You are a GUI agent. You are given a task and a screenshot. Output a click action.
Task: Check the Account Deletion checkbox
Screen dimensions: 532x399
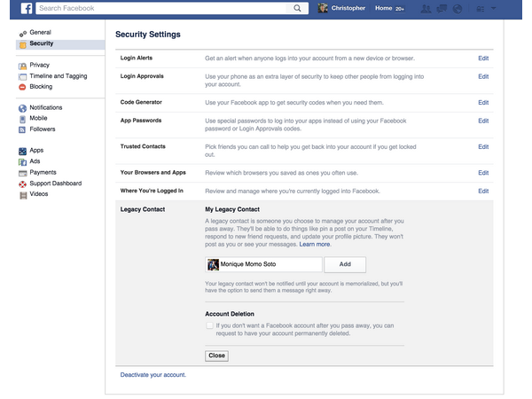(209, 325)
